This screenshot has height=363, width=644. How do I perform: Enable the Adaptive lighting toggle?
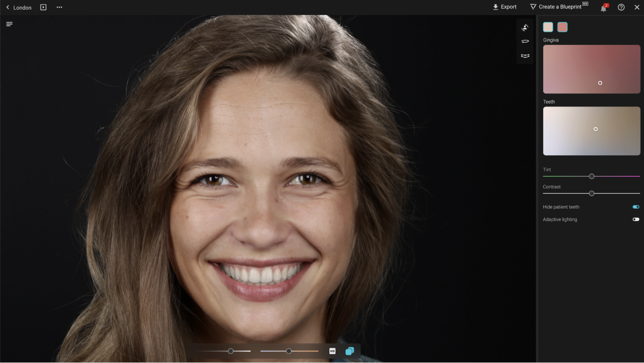click(x=635, y=219)
